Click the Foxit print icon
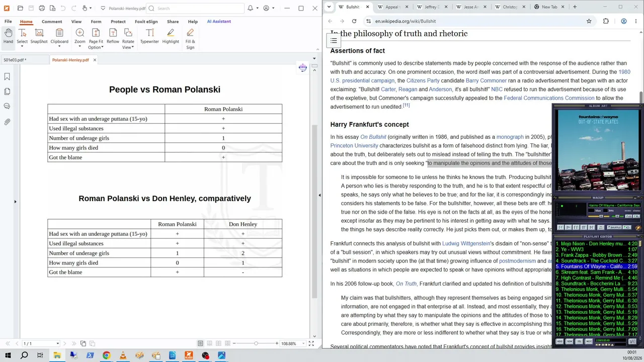The height and width of the screenshot is (362, 644). pos(42,8)
